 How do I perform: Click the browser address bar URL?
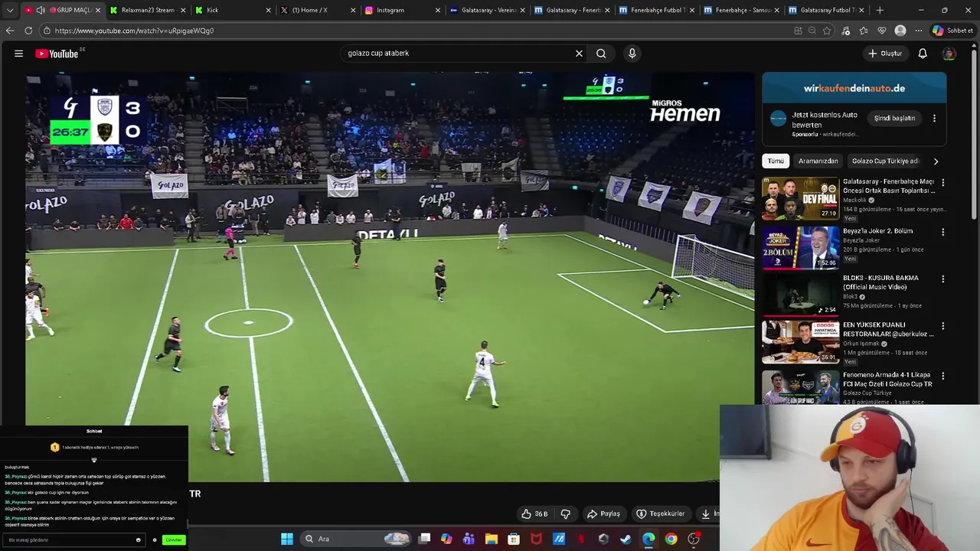(134, 31)
